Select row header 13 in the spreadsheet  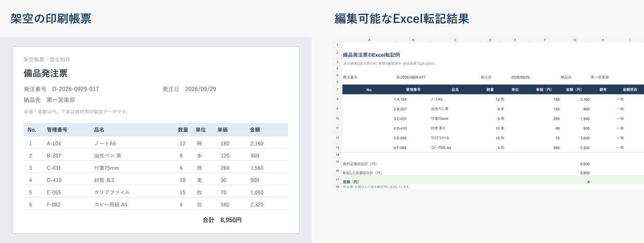337,147
